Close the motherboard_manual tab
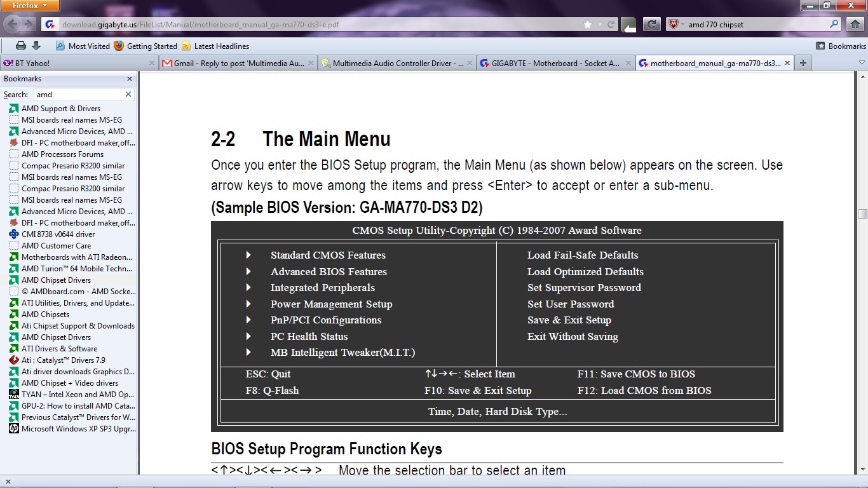The image size is (868, 488). click(x=787, y=63)
